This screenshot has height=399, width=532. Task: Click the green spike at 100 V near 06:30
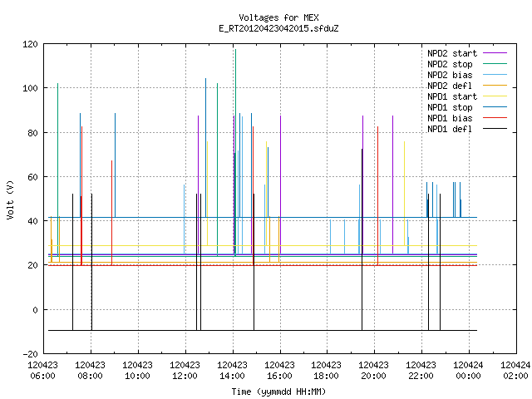click(57, 170)
